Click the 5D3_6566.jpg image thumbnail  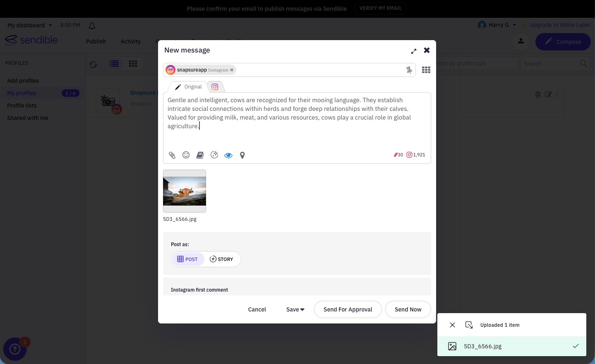pos(184,191)
